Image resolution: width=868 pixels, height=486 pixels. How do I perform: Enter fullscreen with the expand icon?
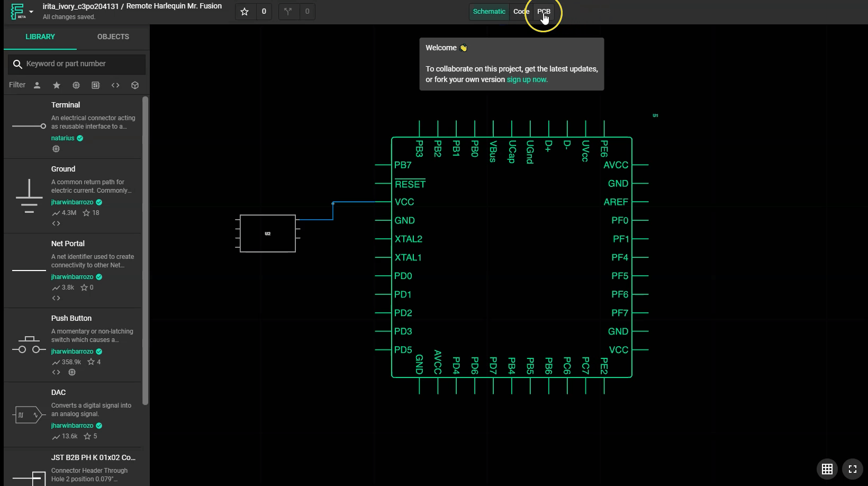coord(852,469)
